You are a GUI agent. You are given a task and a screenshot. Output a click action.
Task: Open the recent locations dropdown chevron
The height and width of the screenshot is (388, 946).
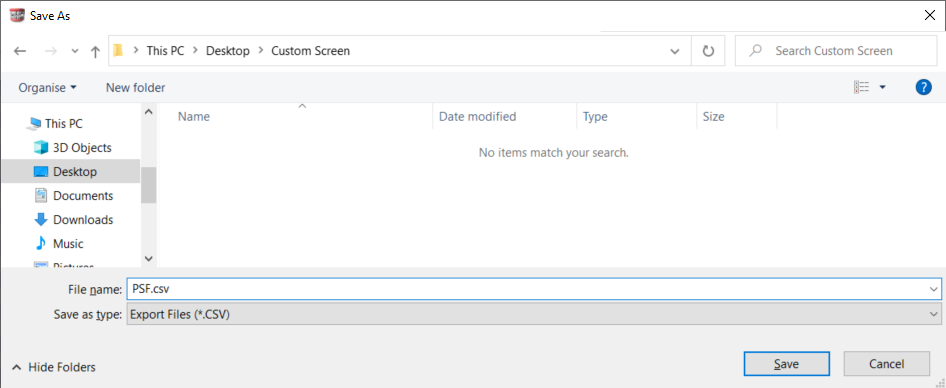75,51
